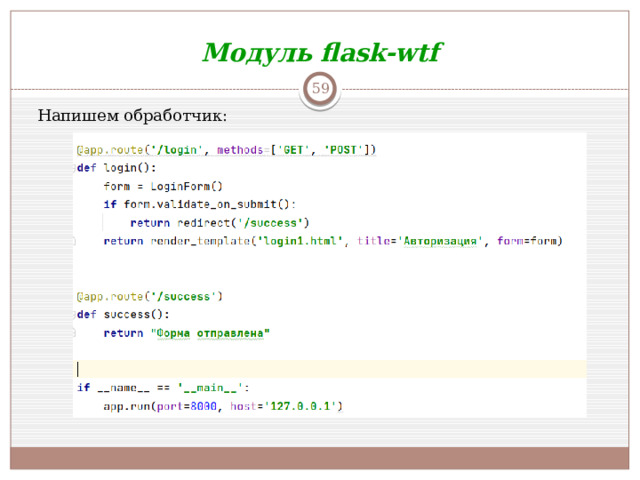Click the host value '127.0.0.1'
The width and height of the screenshot is (640, 480).
[x=300, y=407]
